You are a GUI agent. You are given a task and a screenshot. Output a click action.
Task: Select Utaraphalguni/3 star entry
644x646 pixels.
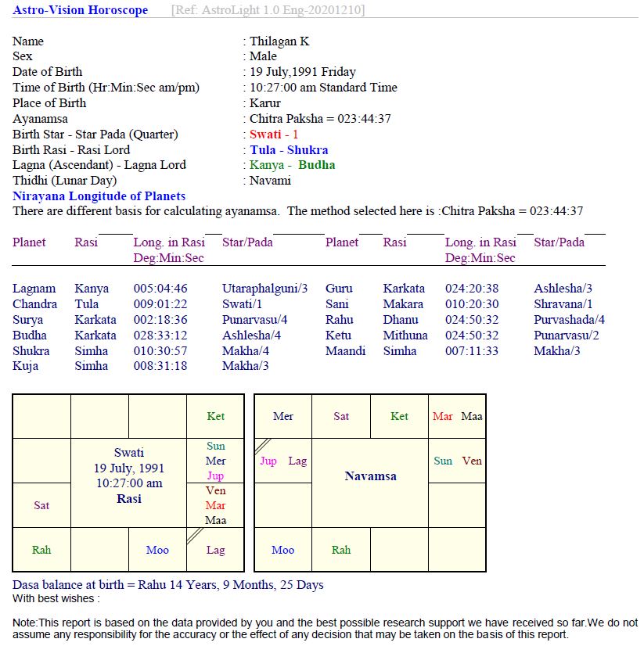coord(264,289)
